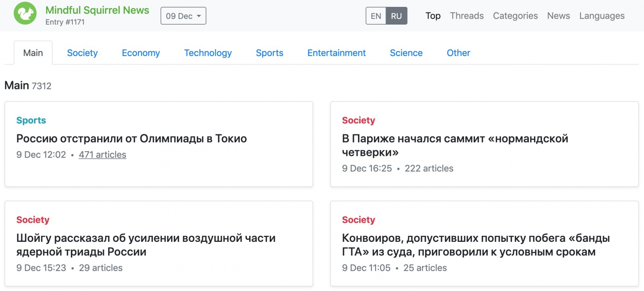This screenshot has width=644, height=291.
Task: Select the Main tab
Action: pos(33,53)
